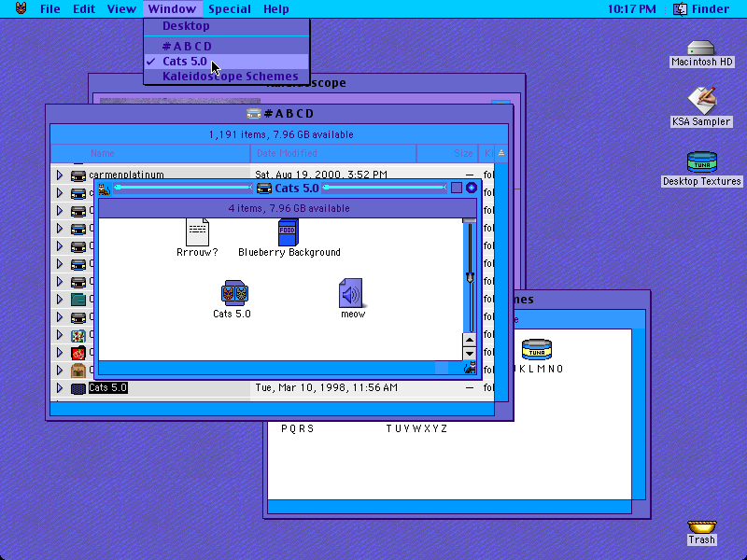Choose Desktop in the Window menu
The width and height of the screenshot is (747, 560).
[227, 26]
